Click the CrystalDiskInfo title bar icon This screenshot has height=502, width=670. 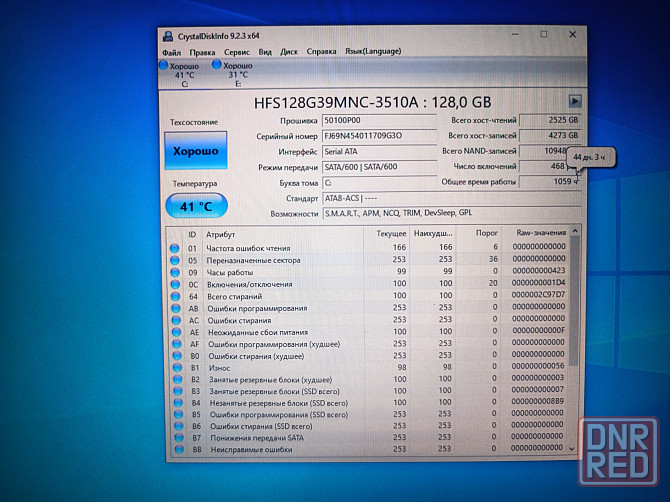(x=168, y=36)
